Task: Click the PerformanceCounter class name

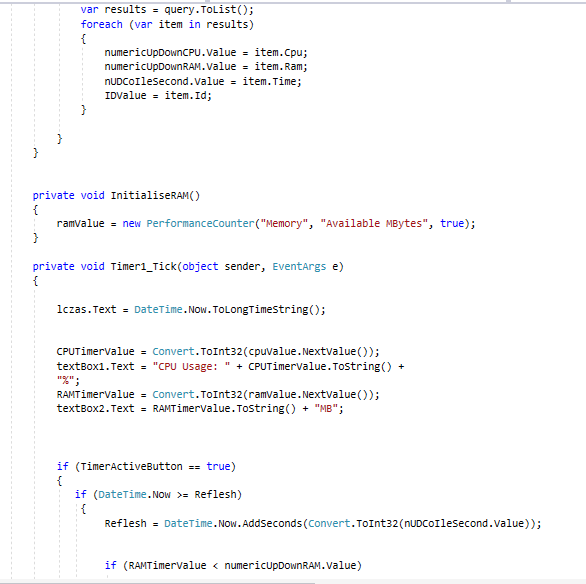Action: coord(200,223)
